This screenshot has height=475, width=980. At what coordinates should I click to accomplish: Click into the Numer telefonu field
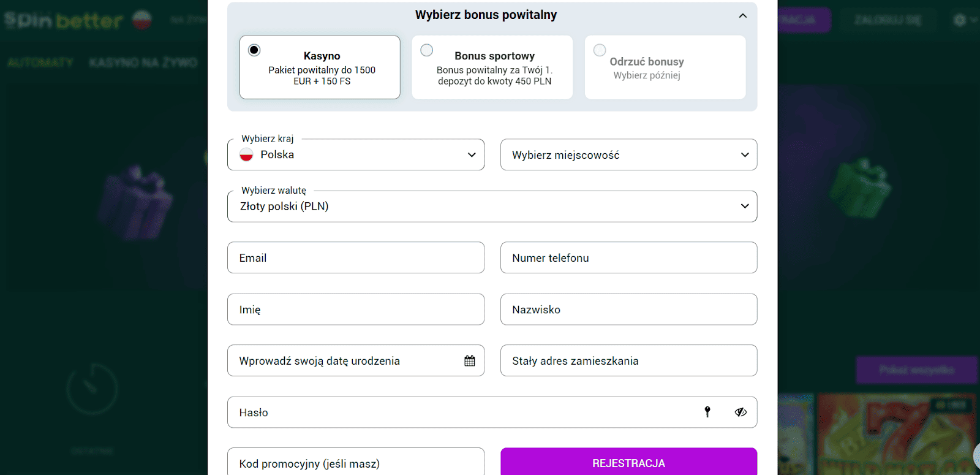pos(628,258)
